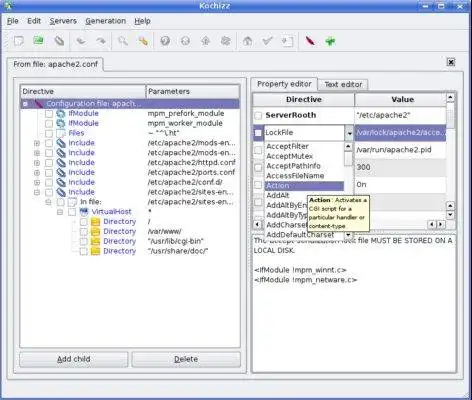472x400 pixels.
Task: Expand the Include /etc/apache2/httpd.conf node
Action: tap(37, 163)
